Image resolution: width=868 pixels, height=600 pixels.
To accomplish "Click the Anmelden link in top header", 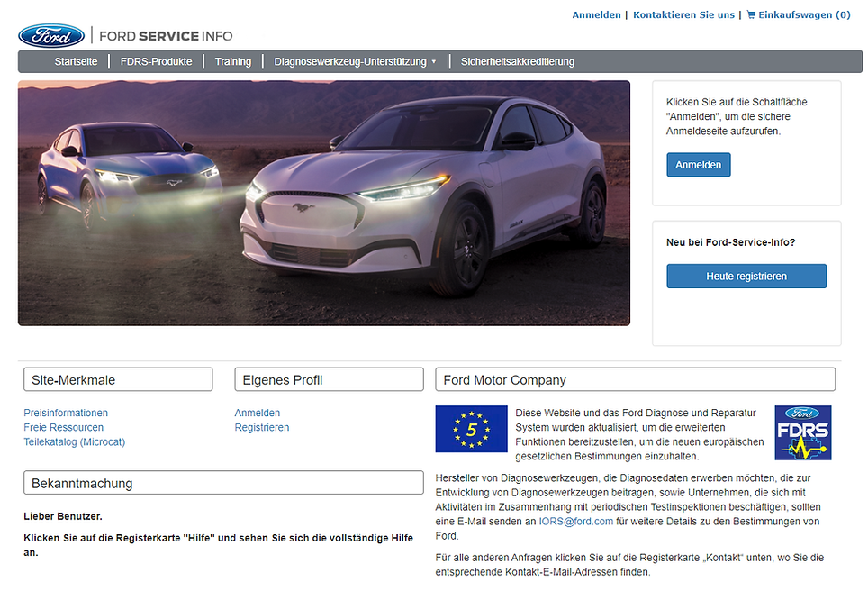I will coord(596,15).
